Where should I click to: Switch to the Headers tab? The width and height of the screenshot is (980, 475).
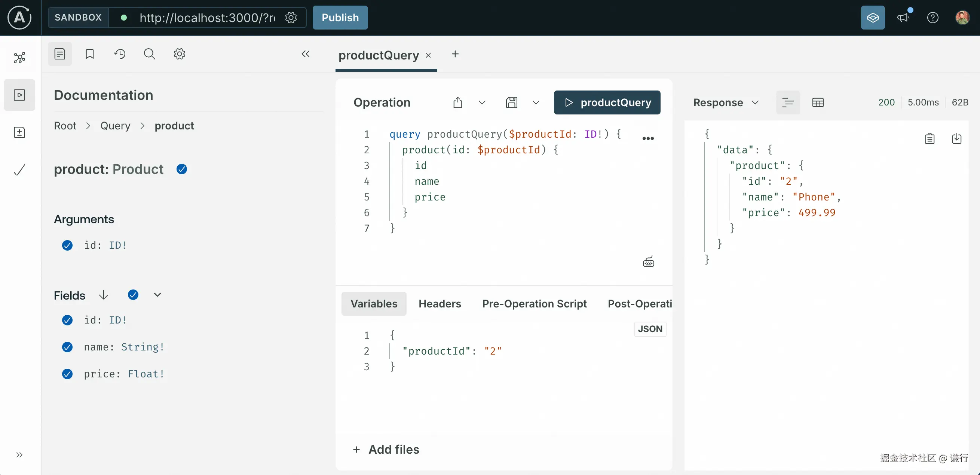[440, 303]
